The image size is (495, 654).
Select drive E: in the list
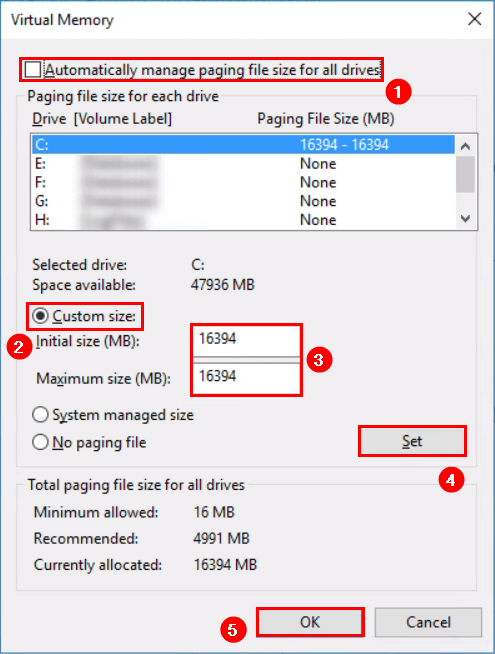tap(243, 164)
